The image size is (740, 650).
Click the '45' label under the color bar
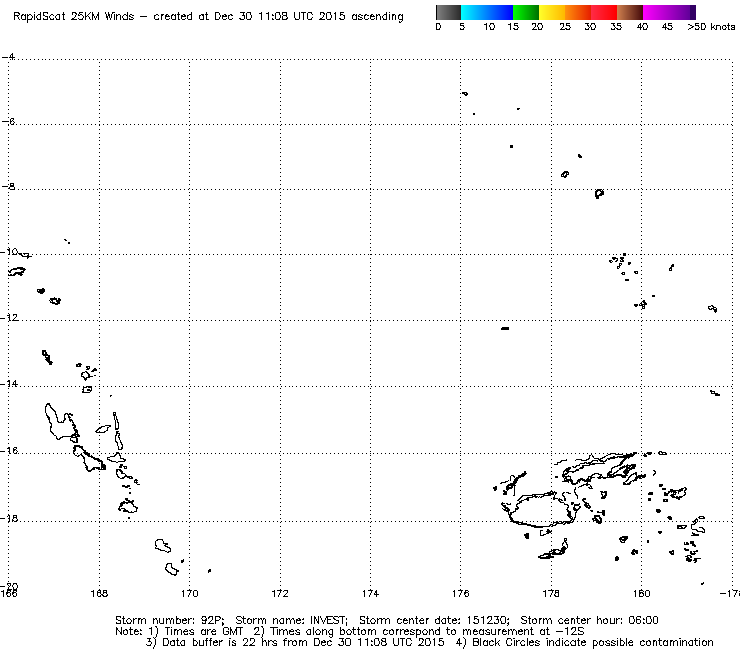(x=667, y=27)
